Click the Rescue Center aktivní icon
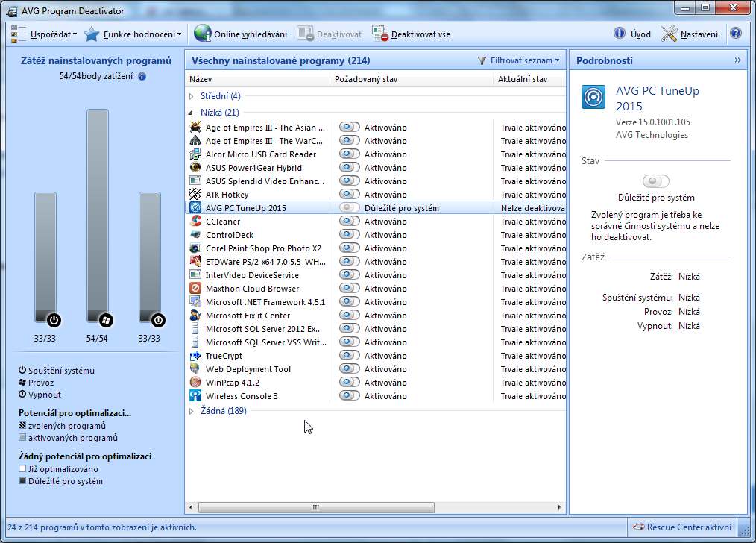 [x=637, y=527]
